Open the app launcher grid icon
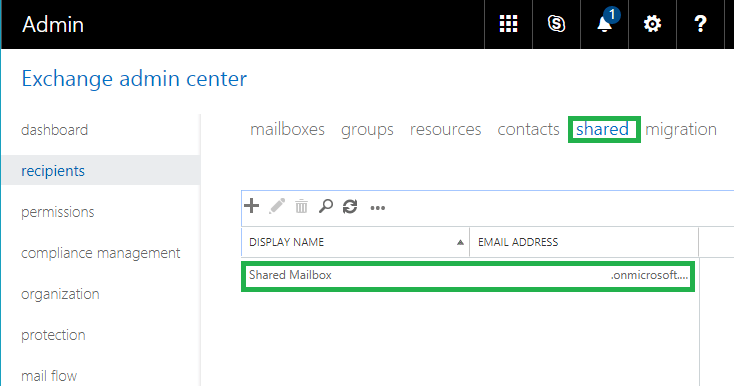This screenshot has height=386, width=734. pyautogui.click(x=508, y=24)
